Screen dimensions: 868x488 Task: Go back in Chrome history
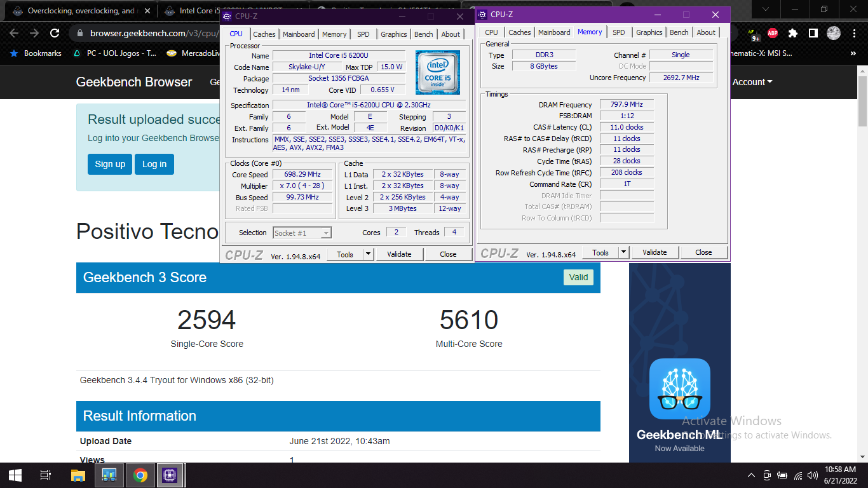(x=14, y=33)
